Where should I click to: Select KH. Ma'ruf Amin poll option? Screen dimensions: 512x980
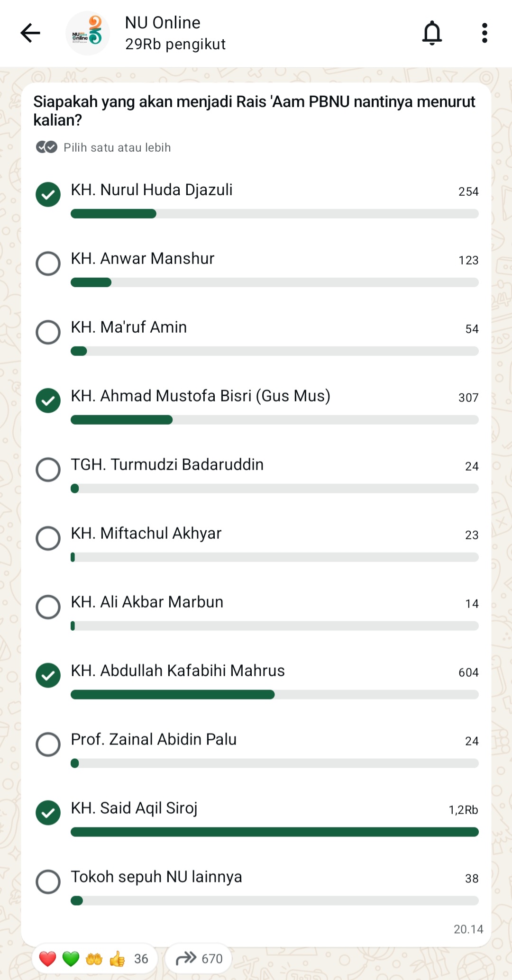(x=48, y=332)
